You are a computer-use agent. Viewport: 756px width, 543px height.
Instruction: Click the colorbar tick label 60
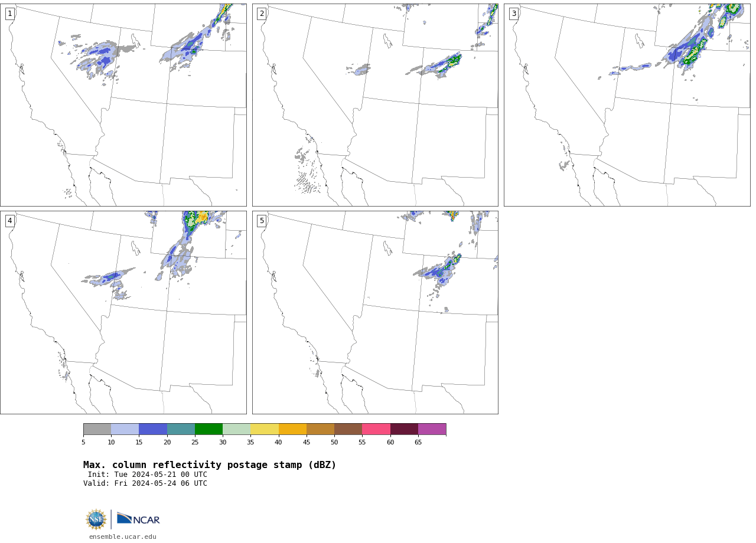pyautogui.click(x=390, y=443)
